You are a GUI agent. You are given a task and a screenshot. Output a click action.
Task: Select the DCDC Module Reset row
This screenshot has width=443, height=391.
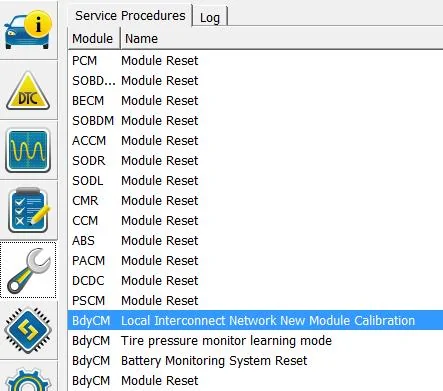255,281
